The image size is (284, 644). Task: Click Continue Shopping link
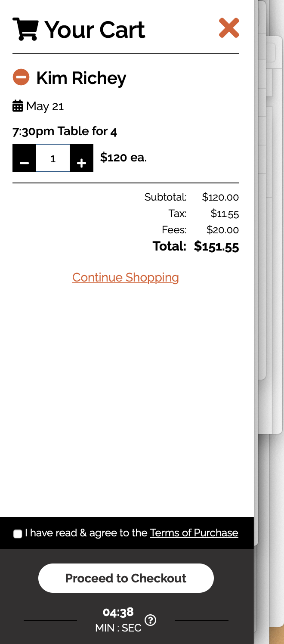126,278
